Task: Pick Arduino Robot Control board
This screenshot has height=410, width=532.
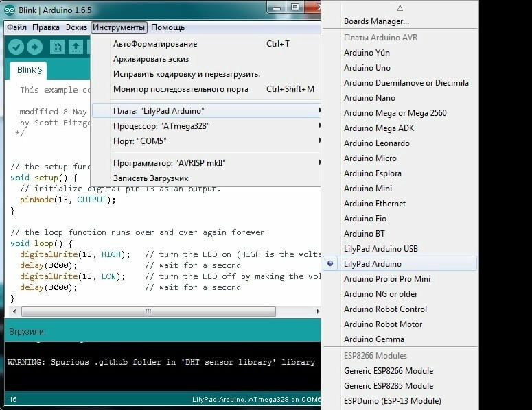Action: click(400, 309)
